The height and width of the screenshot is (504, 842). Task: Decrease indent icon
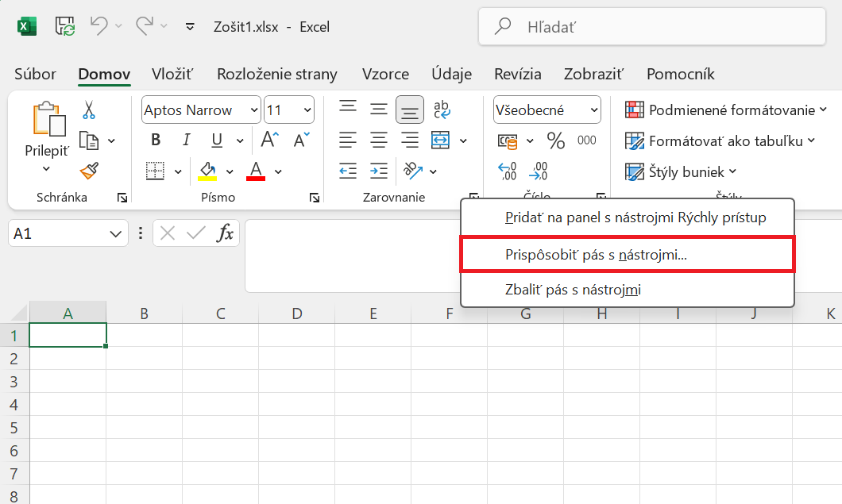(x=347, y=171)
